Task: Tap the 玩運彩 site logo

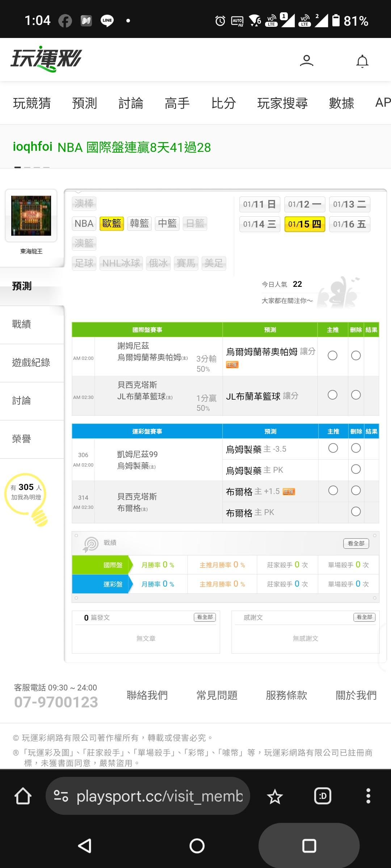Action: click(x=46, y=59)
